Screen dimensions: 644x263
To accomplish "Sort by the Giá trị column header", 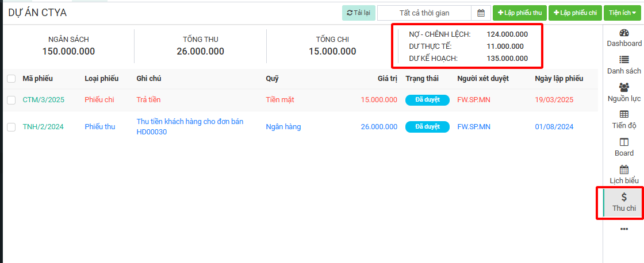I will click(387, 79).
